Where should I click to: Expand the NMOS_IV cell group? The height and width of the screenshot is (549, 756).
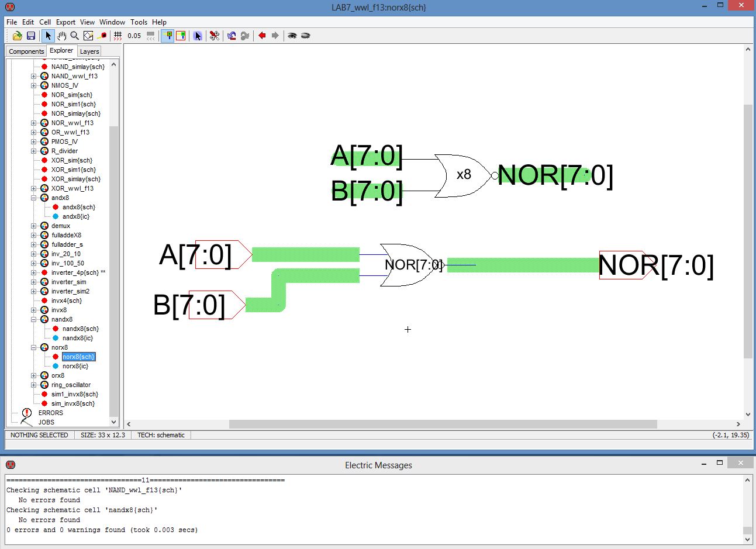pyautogui.click(x=34, y=85)
